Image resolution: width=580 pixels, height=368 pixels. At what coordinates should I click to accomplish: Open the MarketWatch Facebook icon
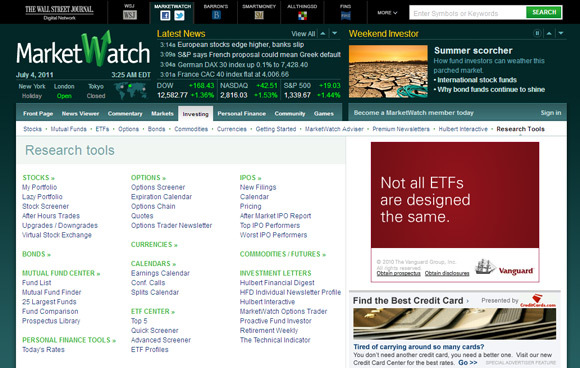(165, 15)
